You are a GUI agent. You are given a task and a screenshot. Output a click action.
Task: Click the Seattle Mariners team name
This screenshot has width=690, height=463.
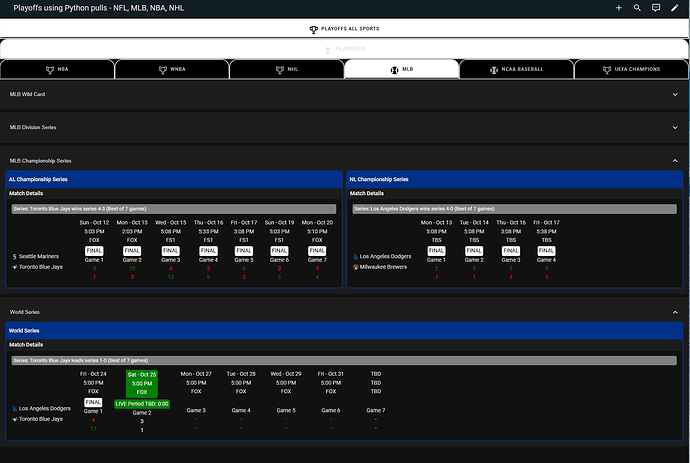[39, 257]
